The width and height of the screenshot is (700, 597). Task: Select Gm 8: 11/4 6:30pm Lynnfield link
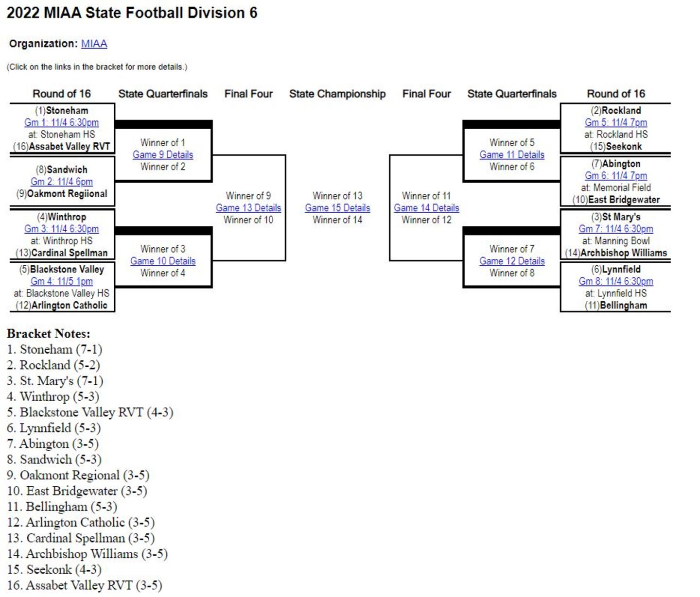pyautogui.click(x=616, y=281)
